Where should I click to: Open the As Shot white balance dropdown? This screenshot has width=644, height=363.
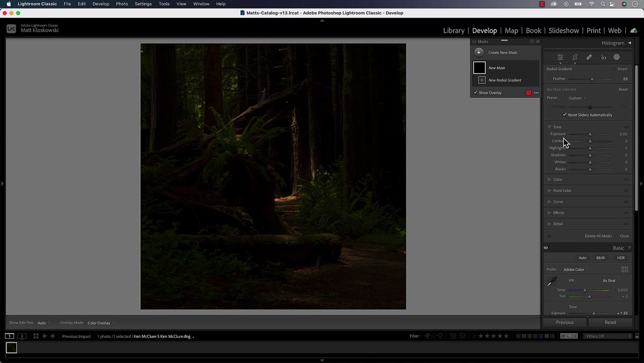611,281
